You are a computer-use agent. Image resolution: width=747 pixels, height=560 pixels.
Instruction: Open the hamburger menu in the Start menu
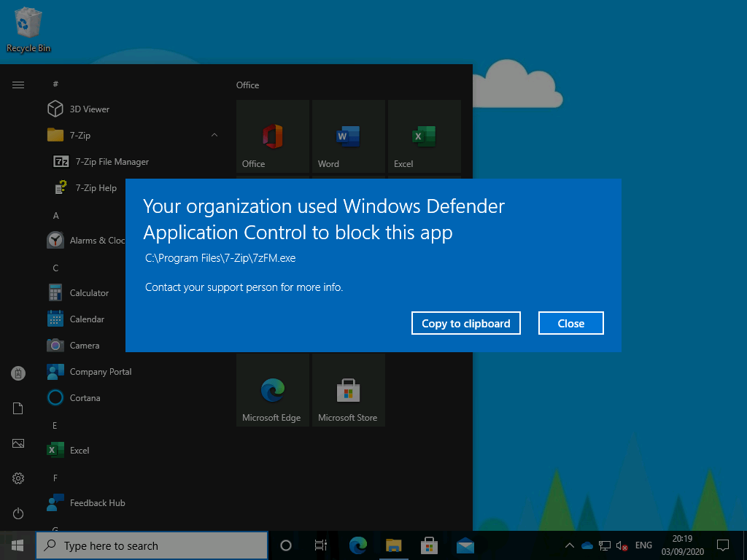coord(18,84)
